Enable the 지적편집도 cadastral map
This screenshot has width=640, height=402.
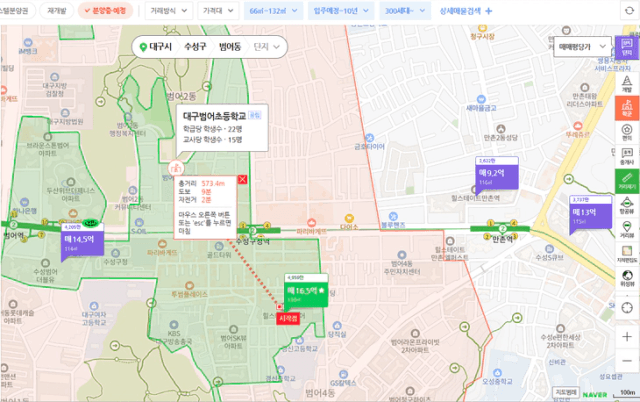click(x=627, y=253)
